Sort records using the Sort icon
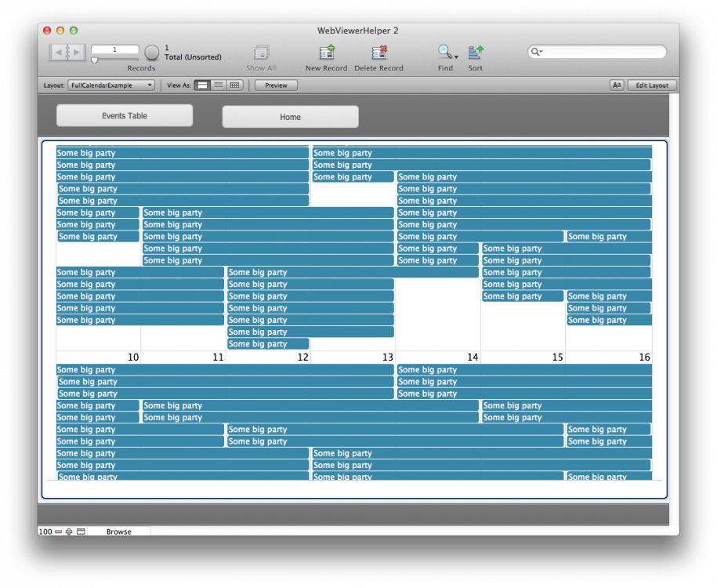This screenshot has height=588, width=717. click(x=476, y=53)
